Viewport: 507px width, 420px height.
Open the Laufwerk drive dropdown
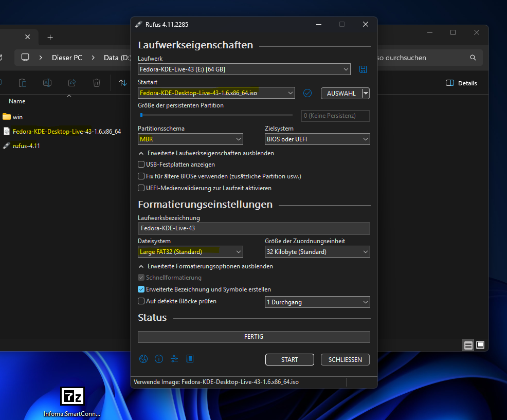(x=244, y=69)
